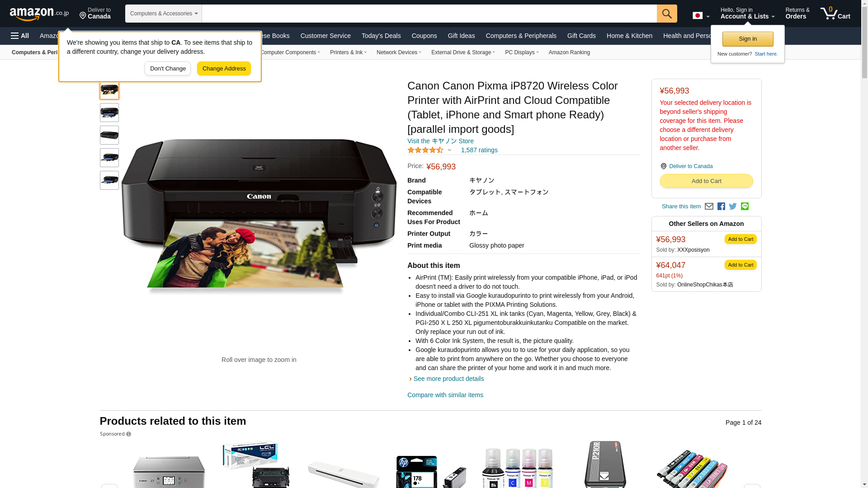Open Today's Deals in the navigation bar
Screen dimensions: 868x488
pyautogui.click(x=381, y=36)
